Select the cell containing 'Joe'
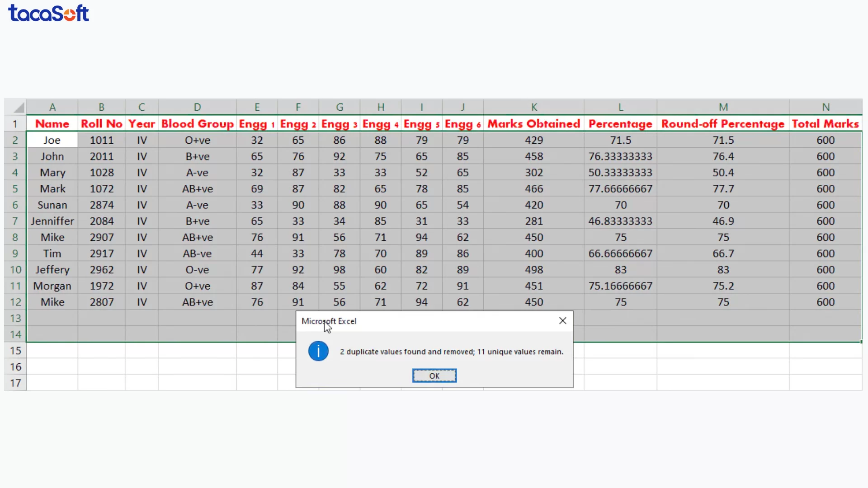The width and height of the screenshot is (868, 488). (52, 140)
